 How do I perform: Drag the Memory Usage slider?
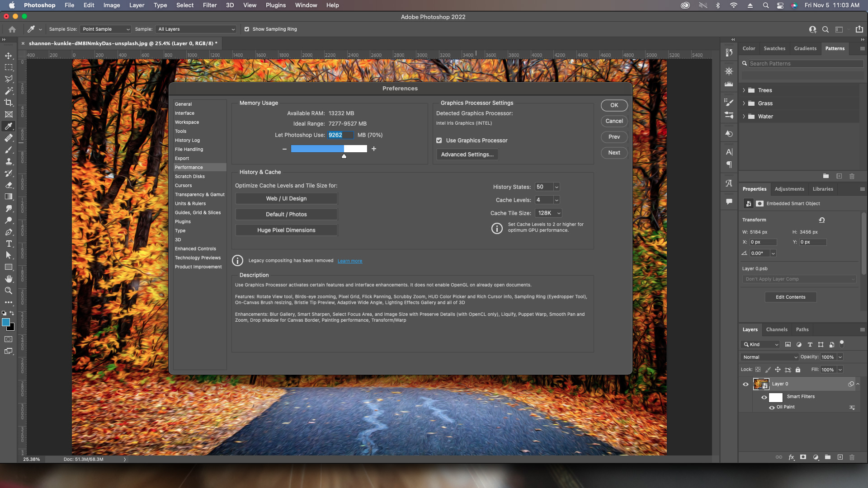coord(344,155)
